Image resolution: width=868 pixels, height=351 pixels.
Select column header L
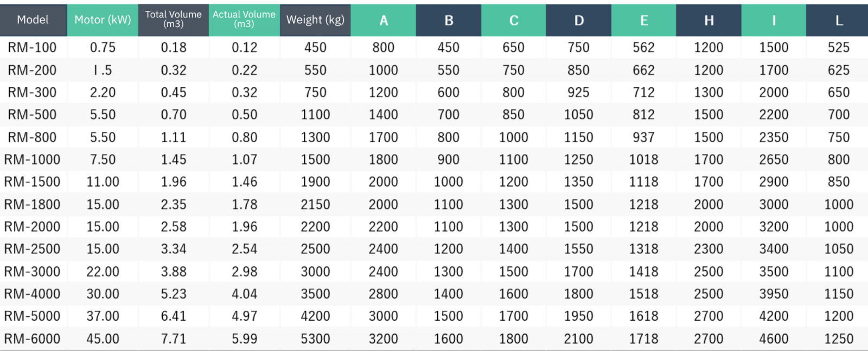tap(839, 21)
